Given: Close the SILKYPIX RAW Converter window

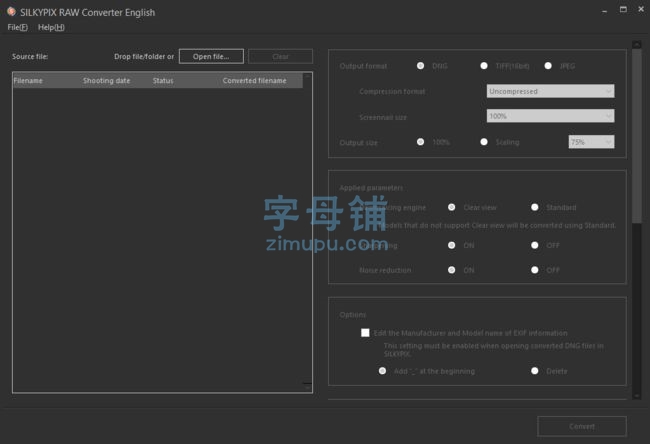Looking at the screenshot, I should tap(641, 9).
